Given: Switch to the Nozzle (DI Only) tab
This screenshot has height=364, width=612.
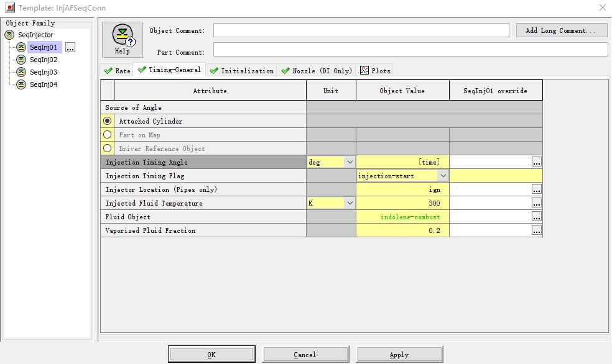Looking at the screenshot, I should (x=317, y=71).
